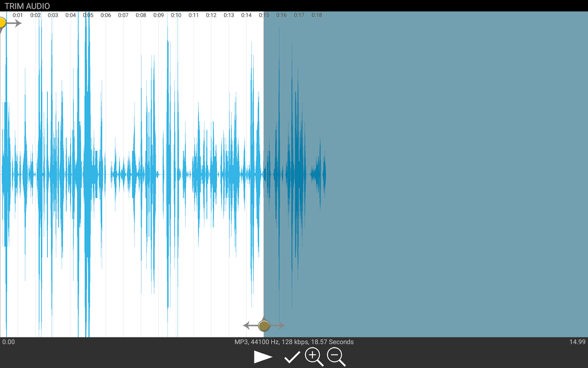Zoom in on the waveform
This screenshot has width=588, height=368.
[314, 357]
